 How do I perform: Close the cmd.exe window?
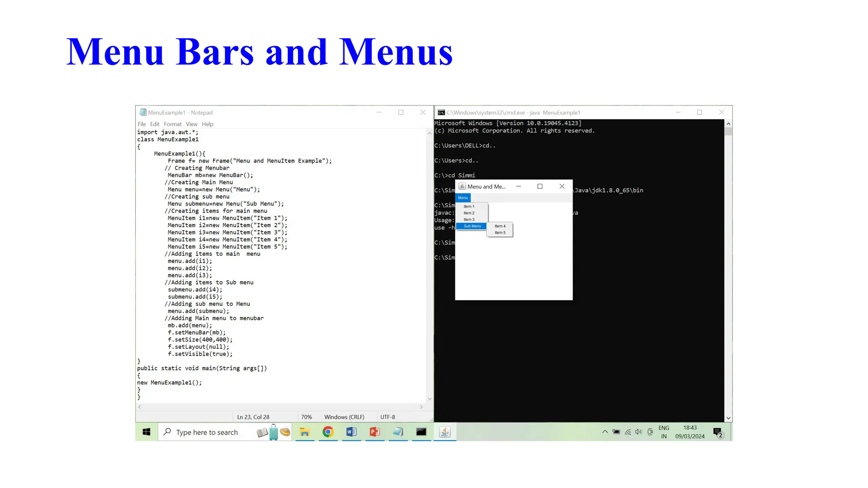pyautogui.click(x=722, y=112)
